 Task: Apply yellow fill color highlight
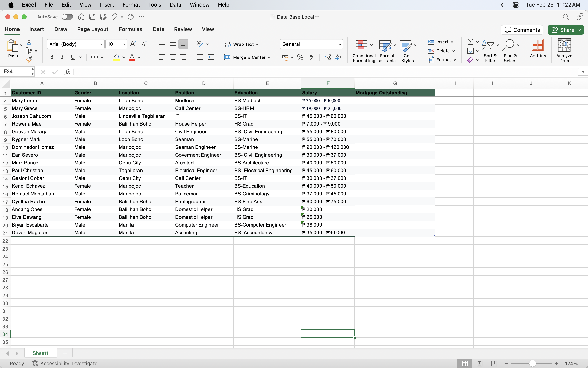pyautogui.click(x=116, y=57)
